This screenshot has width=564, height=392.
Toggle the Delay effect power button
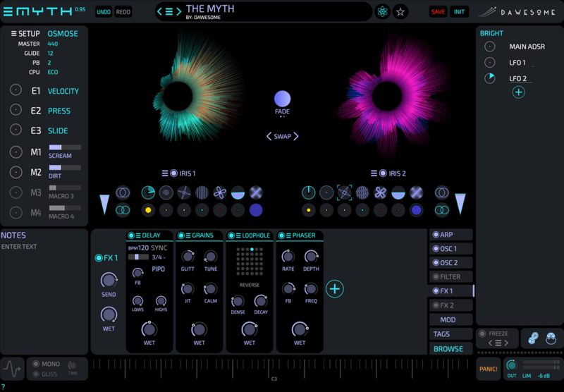click(x=131, y=235)
